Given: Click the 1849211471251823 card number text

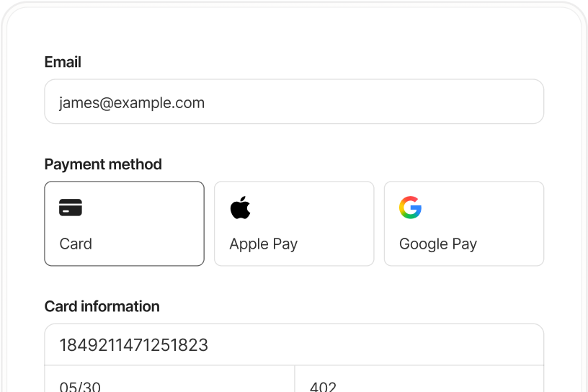Looking at the screenshot, I should click(x=133, y=345).
